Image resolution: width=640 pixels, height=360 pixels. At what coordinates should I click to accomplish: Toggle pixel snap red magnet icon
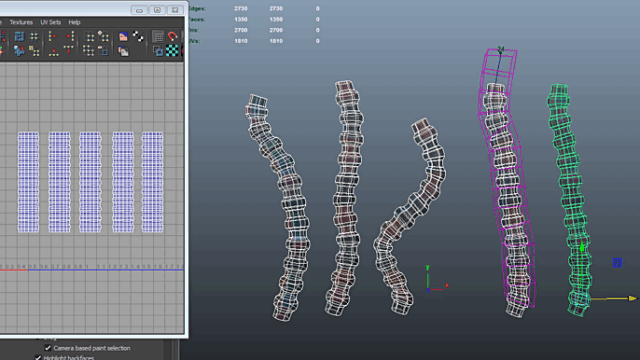pos(173,37)
